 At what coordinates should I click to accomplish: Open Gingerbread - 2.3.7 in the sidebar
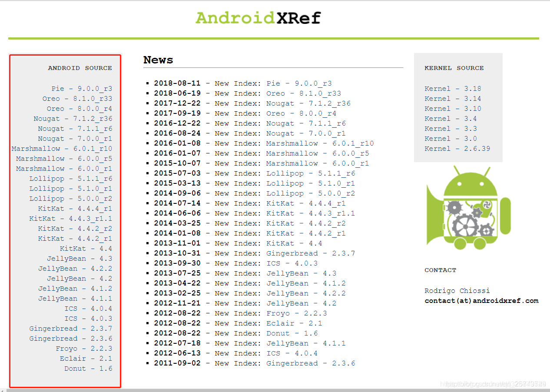coord(71,329)
